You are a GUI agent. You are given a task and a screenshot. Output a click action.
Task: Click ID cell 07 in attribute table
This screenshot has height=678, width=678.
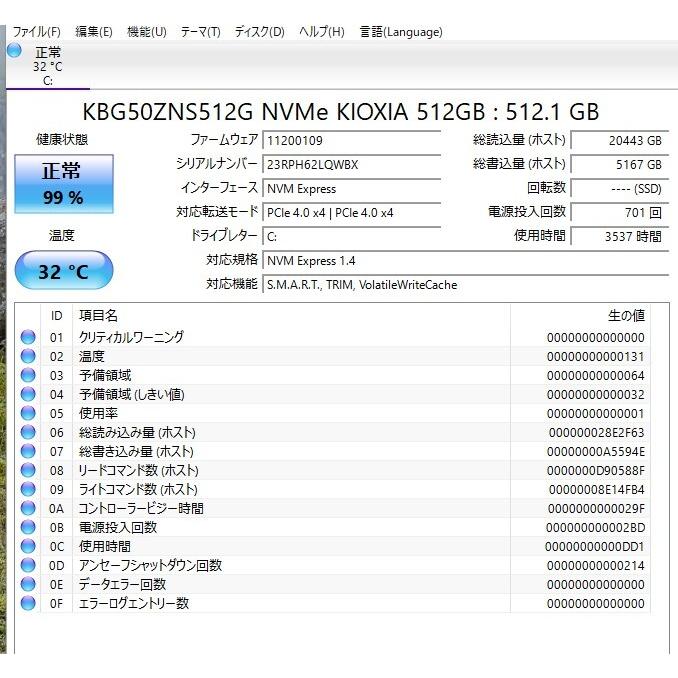pyautogui.click(x=57, y=451)
